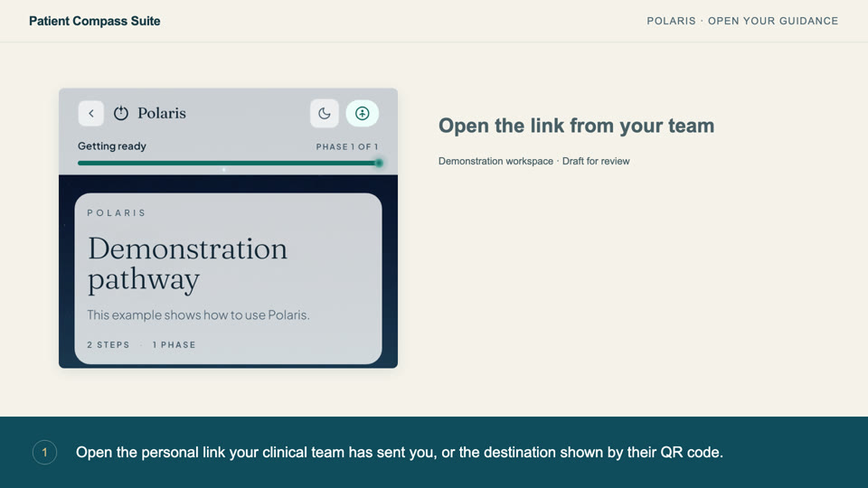Click the step instruction caption text
The height and width of the screenshot is (488, 868).
pos(400,453)
